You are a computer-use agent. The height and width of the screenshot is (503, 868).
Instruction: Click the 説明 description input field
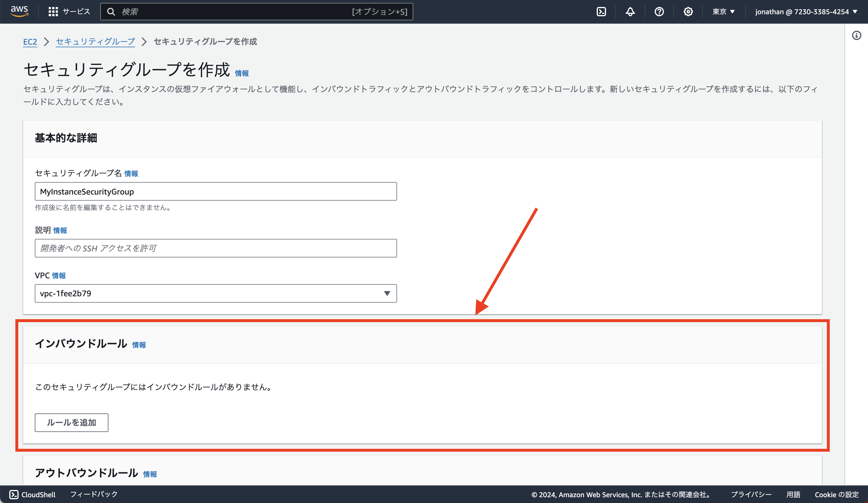coord(216,248)
